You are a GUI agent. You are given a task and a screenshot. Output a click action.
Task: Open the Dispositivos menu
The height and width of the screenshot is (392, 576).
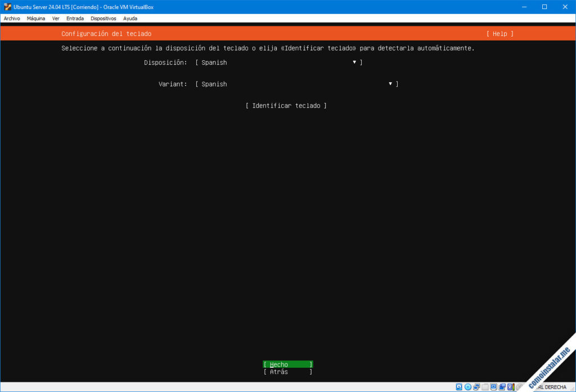pyautogui.click(x=103, y=19)
